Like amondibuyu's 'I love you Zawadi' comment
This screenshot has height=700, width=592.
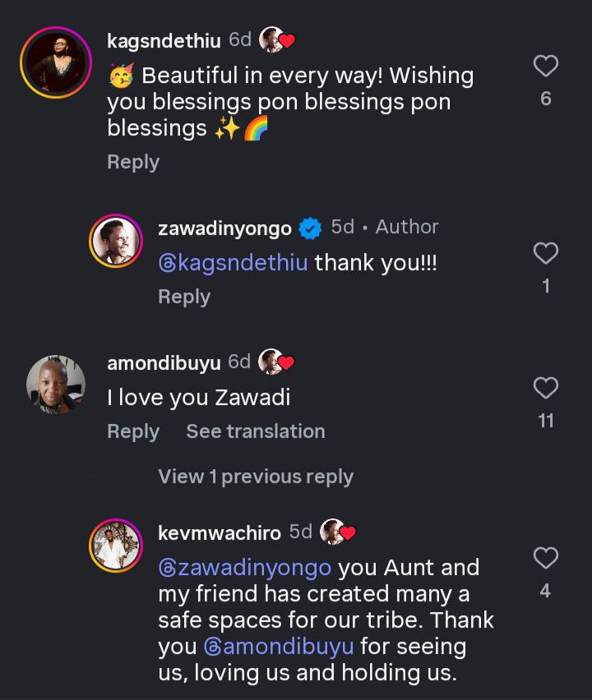(546, 387)
